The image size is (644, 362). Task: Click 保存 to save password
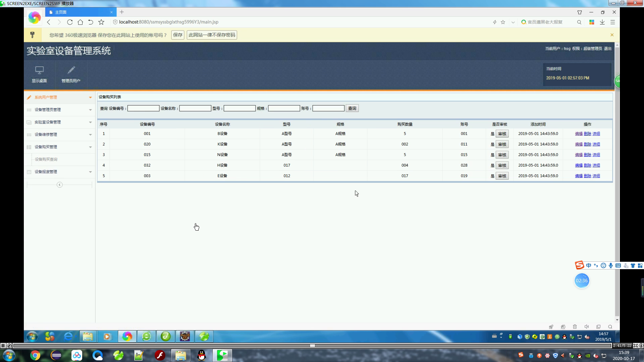coord(178,35)
